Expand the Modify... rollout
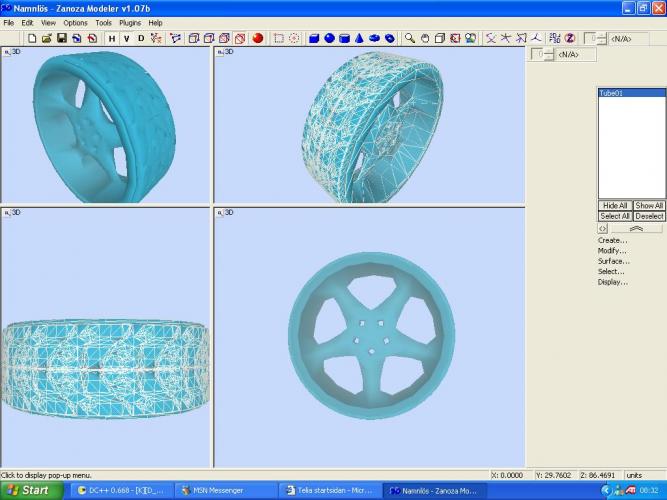667x500 pixels. click(612, 250)
